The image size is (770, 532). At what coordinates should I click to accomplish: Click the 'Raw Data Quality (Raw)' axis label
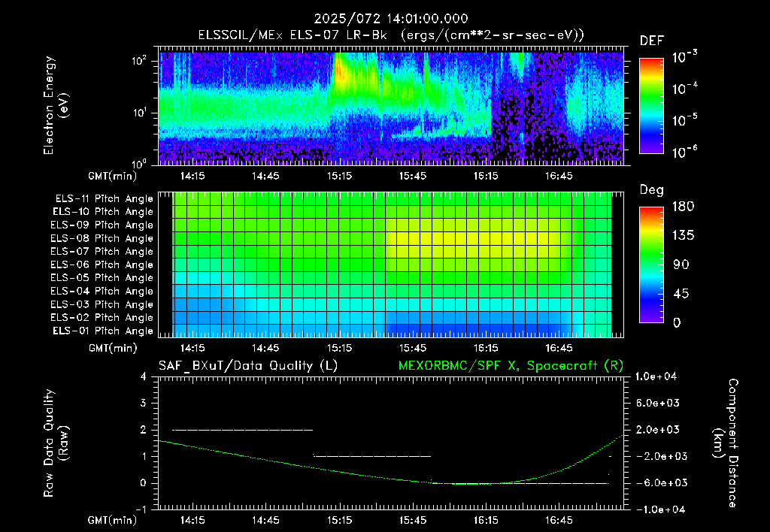tap(56, 443)
